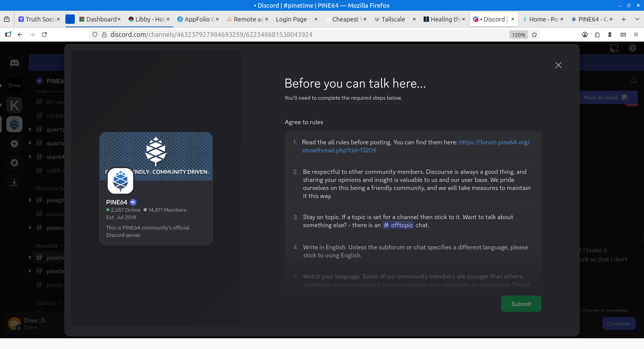The image size is (644, 349).
Task: Close the Tailscale browser tab
Action: coord(414,19)
